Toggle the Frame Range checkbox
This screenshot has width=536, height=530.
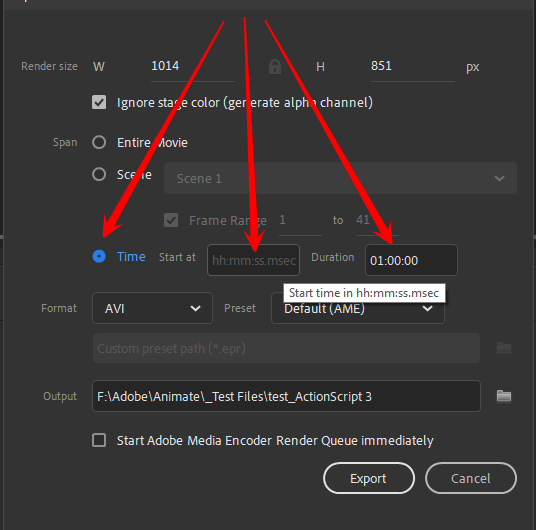(x=171, y=220)
